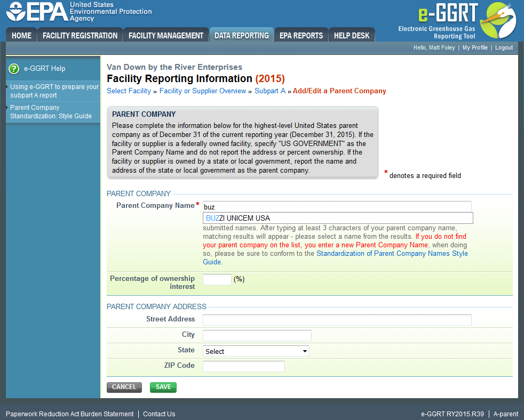Click the 'Van Down by the River Enterprises' heading
The width and height of the screenshot is (524, 420).
coord(174,67)
